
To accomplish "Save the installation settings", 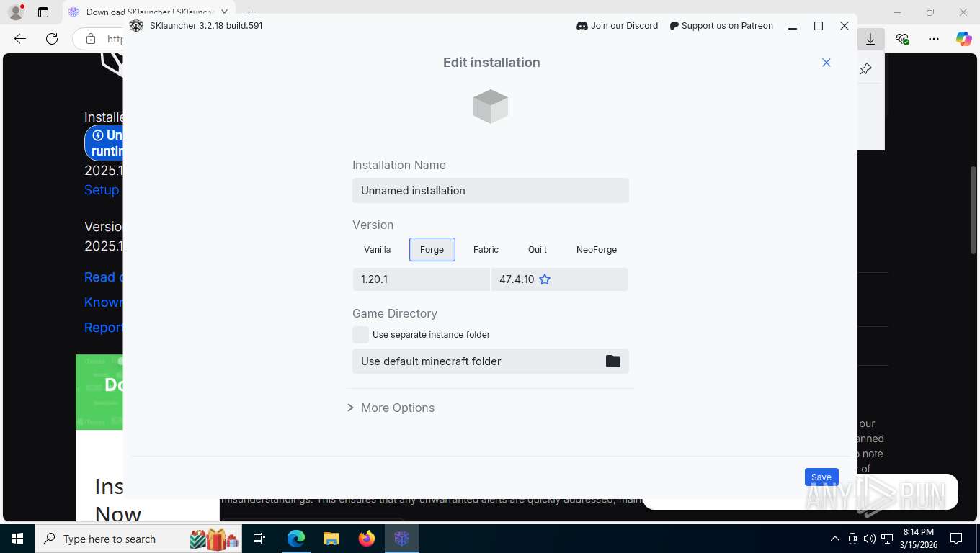I will [x=821, y=477].
